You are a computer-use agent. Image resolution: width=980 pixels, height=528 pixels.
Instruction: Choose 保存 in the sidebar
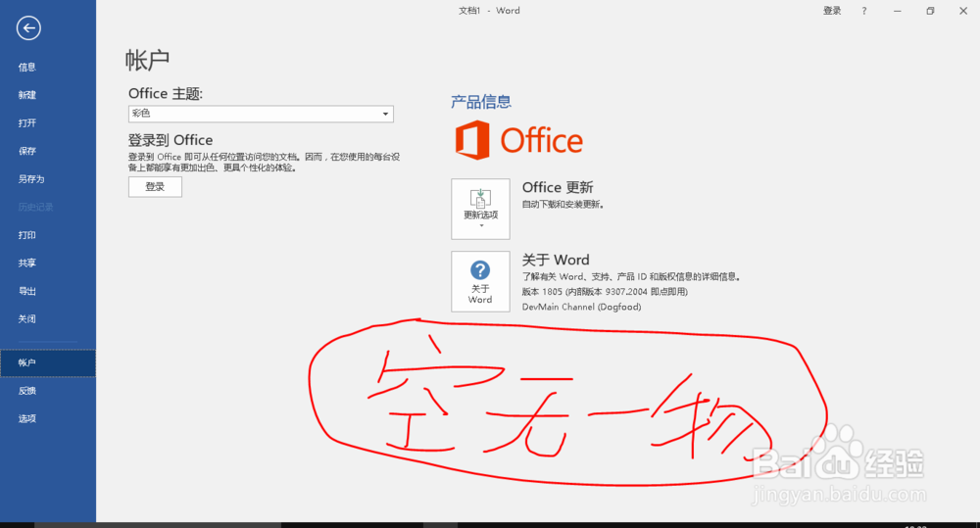tap(26, 151)
